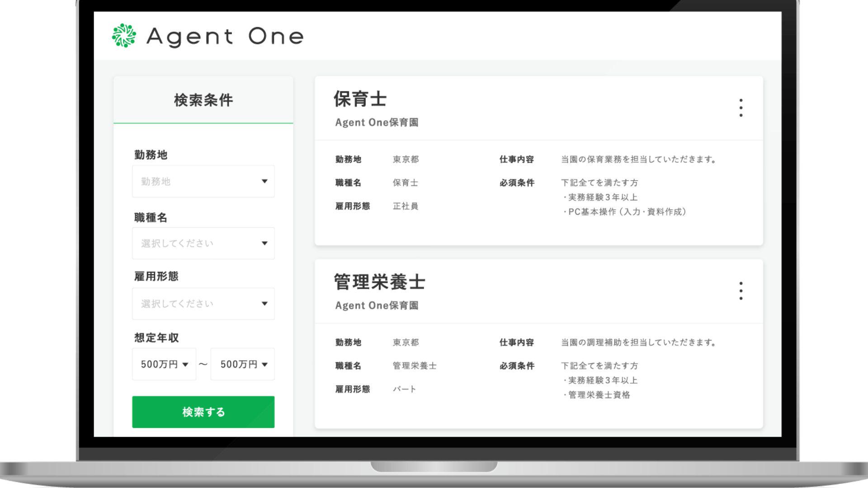868x488 pixels.
Task: Click the Agent One wordmark in the header
Action: [x=225, y=36]
